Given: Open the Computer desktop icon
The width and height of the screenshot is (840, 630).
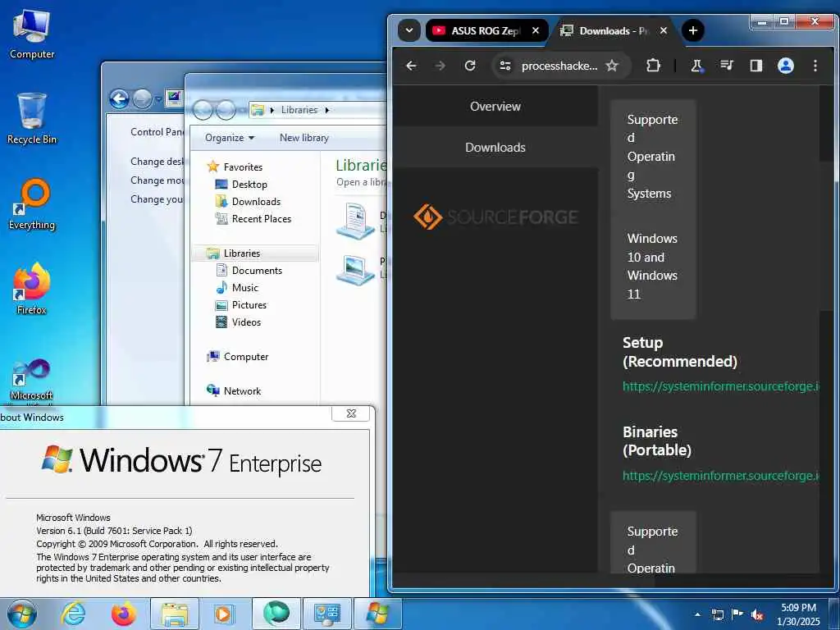Looking at the screenshot, I should pyautogui.click(x=32, y=34).
